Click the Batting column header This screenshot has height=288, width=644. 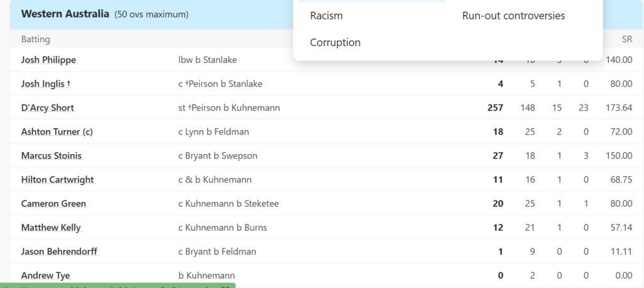point(36,39)
